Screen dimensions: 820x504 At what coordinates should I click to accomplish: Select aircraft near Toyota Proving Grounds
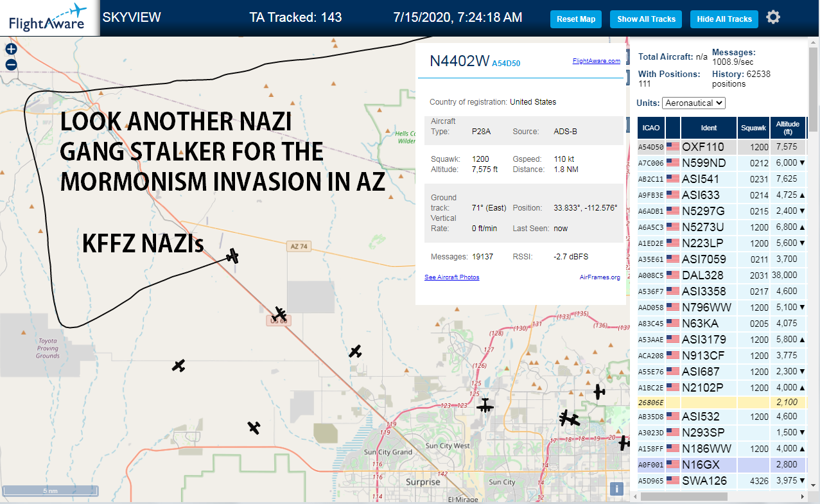tap(179, 365)
